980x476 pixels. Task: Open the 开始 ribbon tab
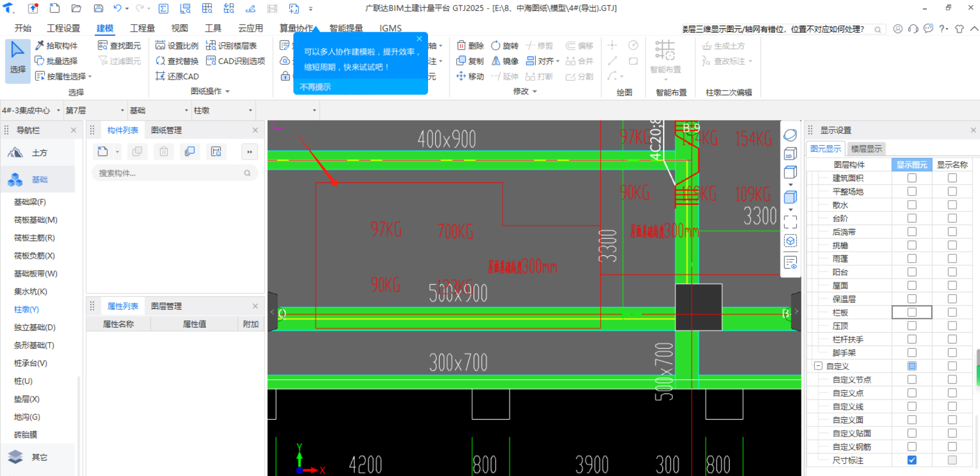23,28
